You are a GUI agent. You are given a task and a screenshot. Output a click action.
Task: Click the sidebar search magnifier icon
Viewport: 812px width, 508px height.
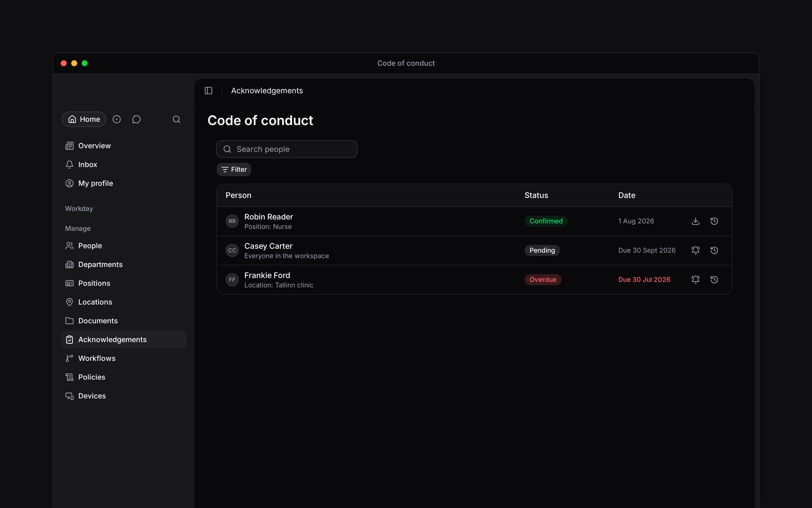tap(177, 119)
